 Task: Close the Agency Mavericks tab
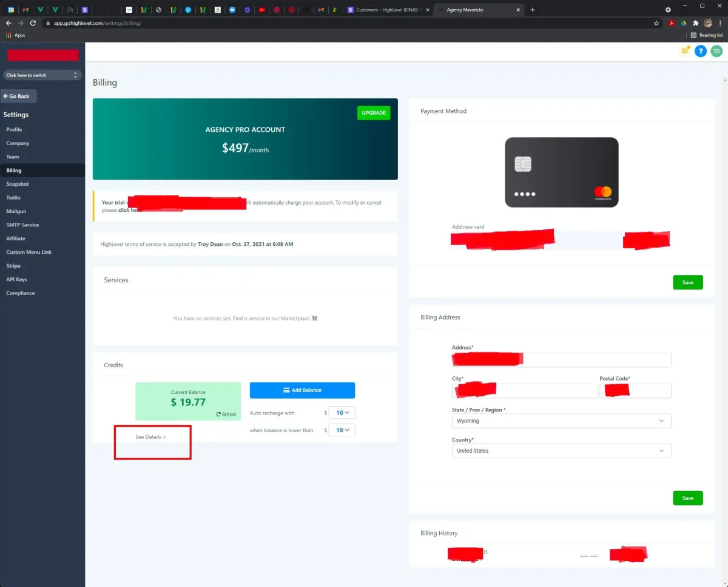[x=519, y=10]
